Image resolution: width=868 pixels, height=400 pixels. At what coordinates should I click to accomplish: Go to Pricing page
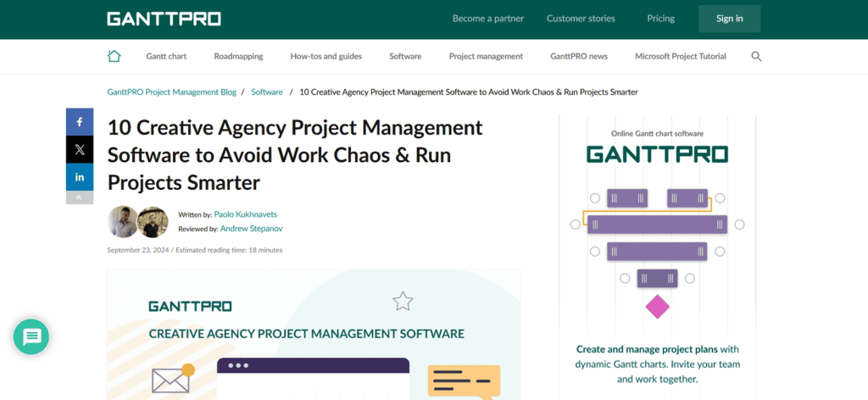click(x=660, y=19)
